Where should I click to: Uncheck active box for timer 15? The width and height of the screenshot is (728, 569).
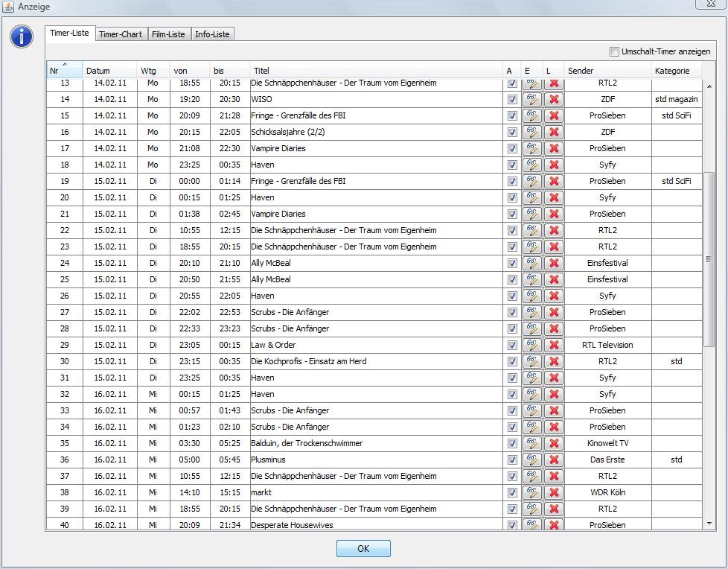[x=512, y=115]
